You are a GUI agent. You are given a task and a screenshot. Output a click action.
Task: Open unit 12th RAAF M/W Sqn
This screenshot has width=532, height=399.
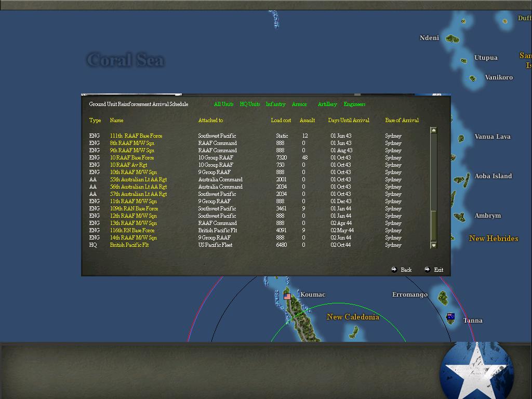(134, 216)
